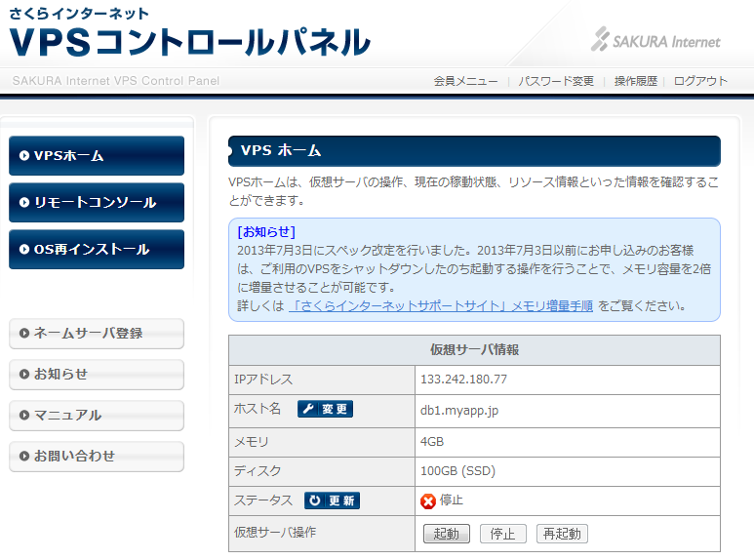754x560 pixels.
Task: Click the hostname db1.myapp.jp
Action: click(459, 411)
